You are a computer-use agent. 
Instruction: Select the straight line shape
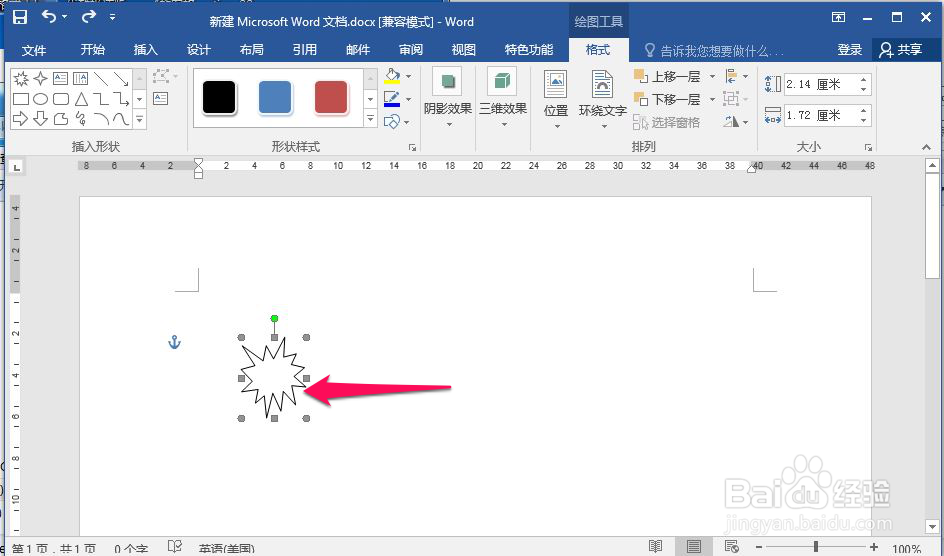click(101, 78)
